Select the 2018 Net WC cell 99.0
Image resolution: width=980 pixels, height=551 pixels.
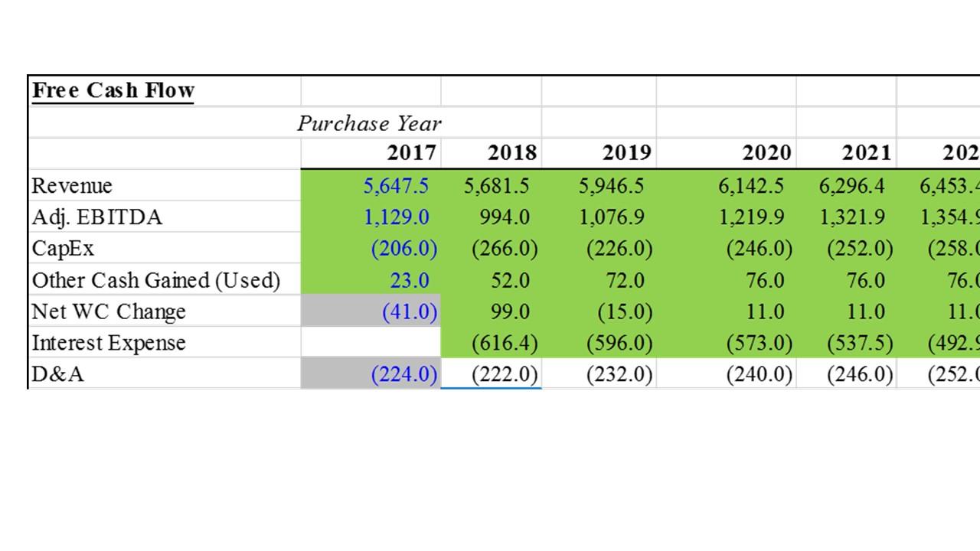492,311
